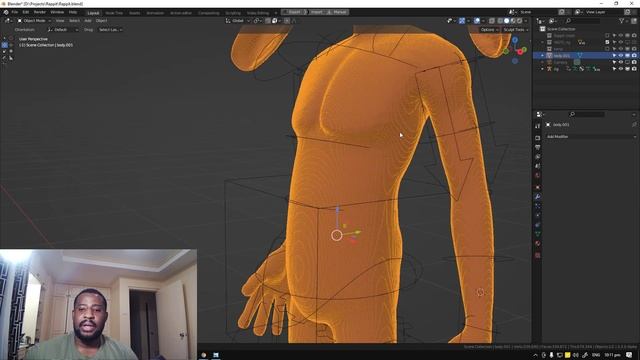Viewport: 640px width, 360px height.
Task: Open the Sculpt Tools dropdown
Action: (x=515, y=30)
